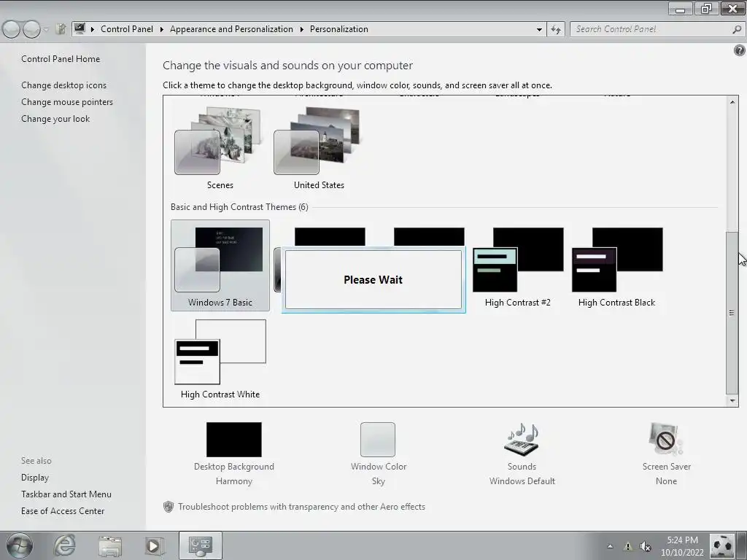Select the High Contrast Black theme
The image size is (747, 560).
point(617,265)
